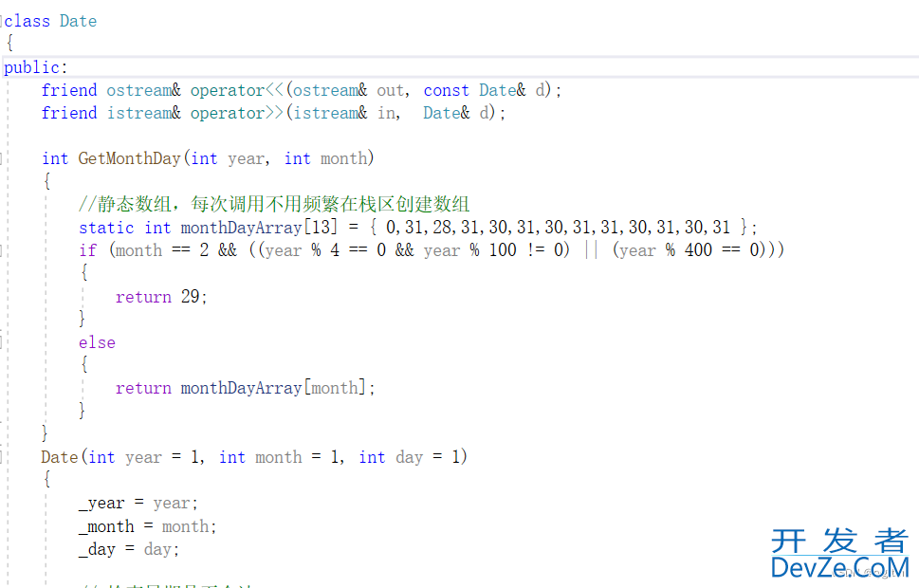Screen dimensions: 919x588
Task: Click the GetMonthDay function name
Action: click(x=130, y=158)
